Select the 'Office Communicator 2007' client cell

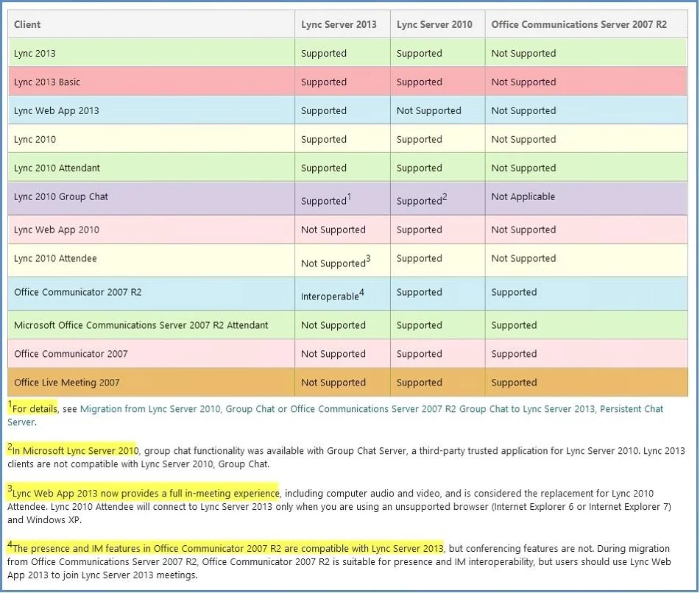point(151,353)
